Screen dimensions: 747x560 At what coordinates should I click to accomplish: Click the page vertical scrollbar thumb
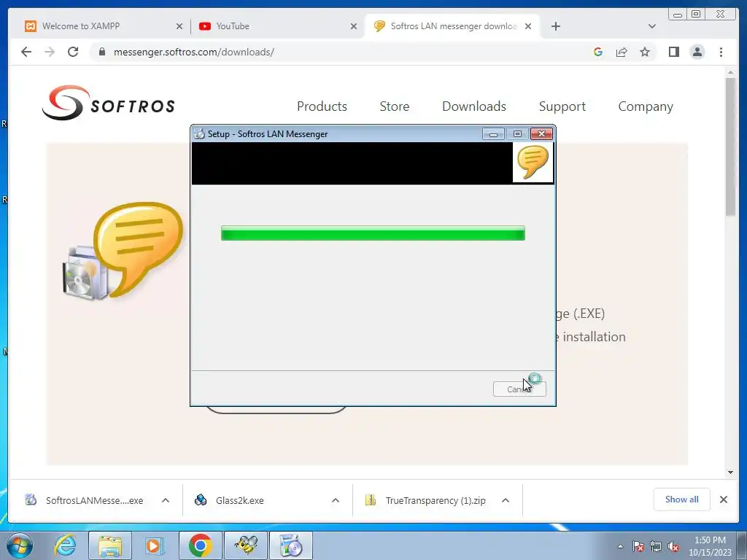click(730, 146)
